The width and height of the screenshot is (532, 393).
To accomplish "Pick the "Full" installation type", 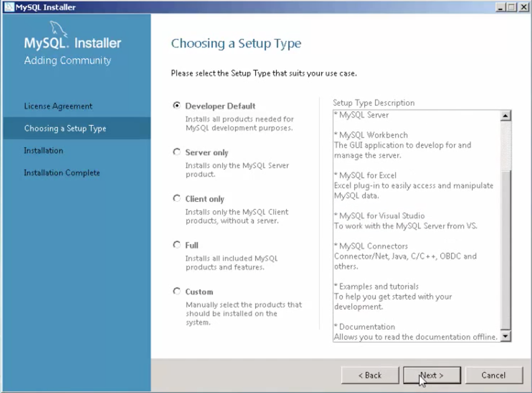I will 177,245.
